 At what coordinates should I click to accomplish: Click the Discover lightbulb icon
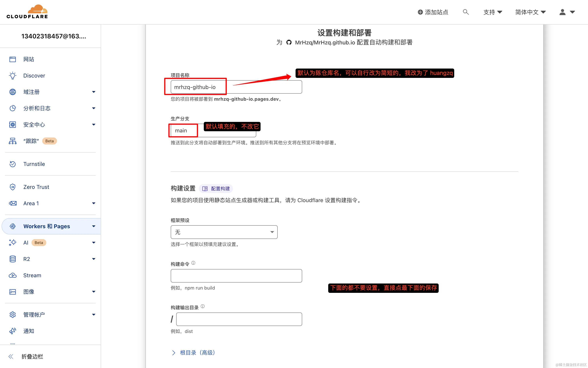tap(13, 76)
